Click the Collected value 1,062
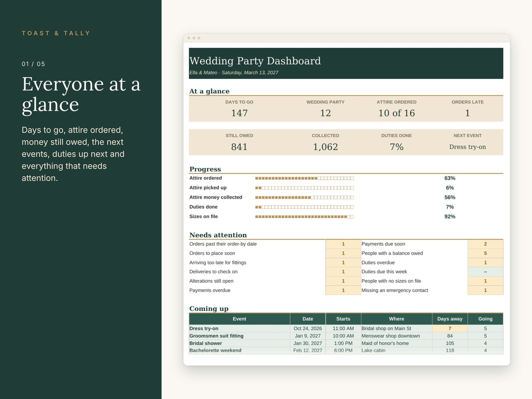This screenshot has height=399, width=532. [326, 147]
